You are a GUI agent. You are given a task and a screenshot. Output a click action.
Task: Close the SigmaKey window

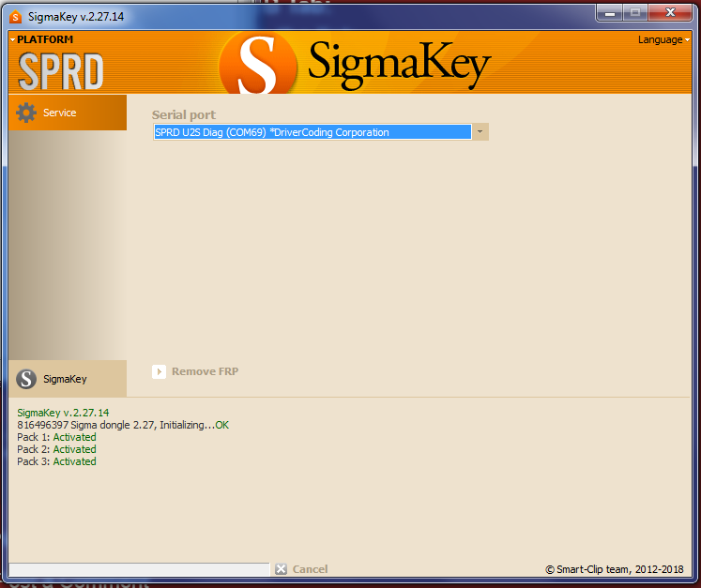point(670,12)
